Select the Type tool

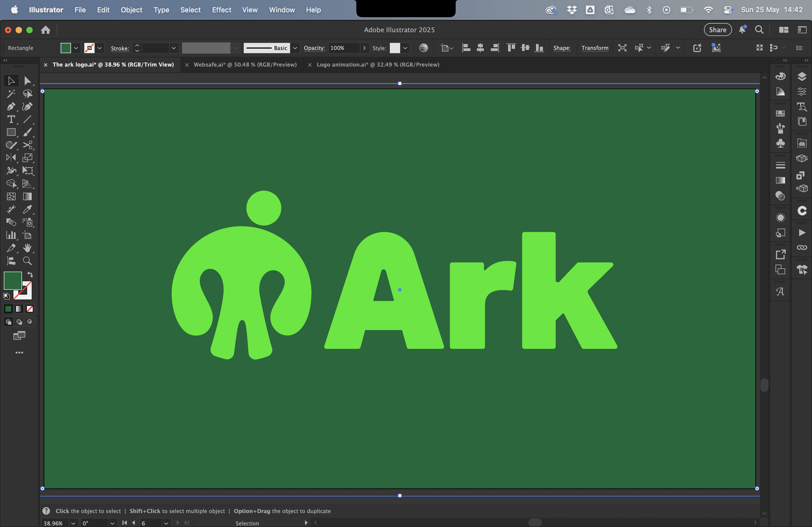[11, 120]
